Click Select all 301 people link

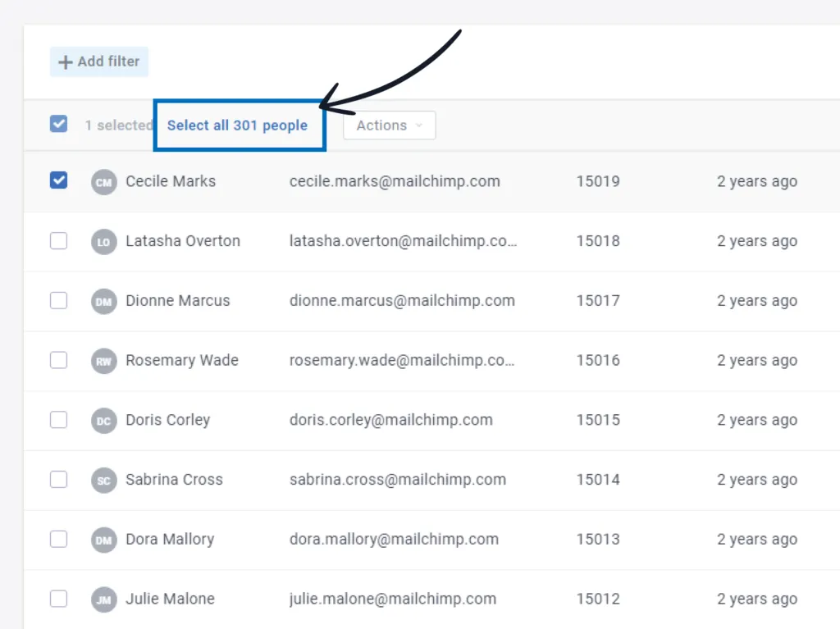237,125
